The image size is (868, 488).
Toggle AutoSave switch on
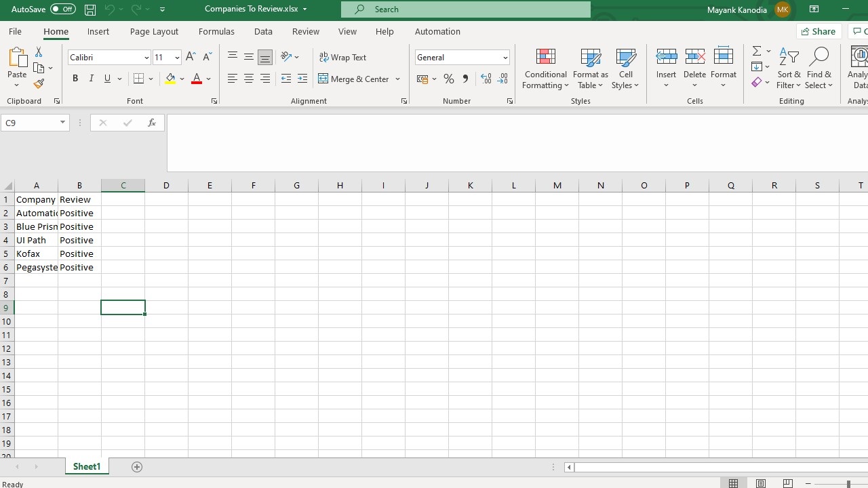[x=63, y=9]
